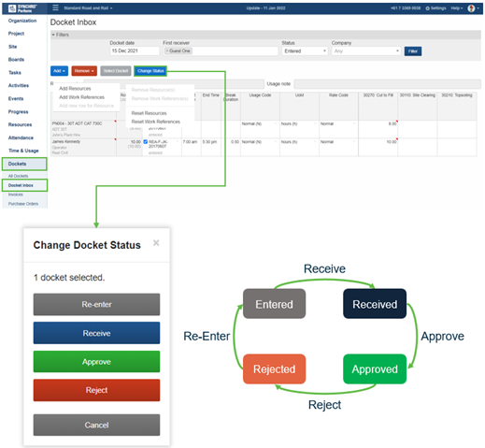Click the Docket date field
The width and height of the screenshot is (485, 448).
135,51
